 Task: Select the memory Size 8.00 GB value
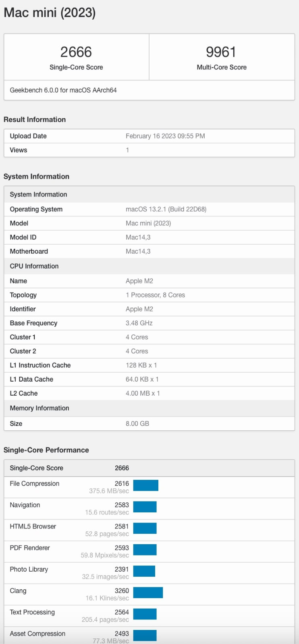click(x=137, y=423)
